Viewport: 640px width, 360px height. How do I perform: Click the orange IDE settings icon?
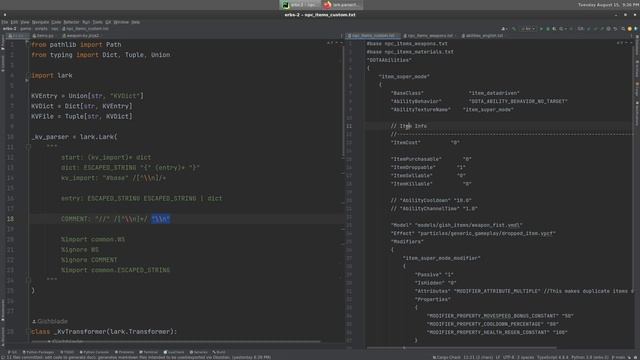(x=629, y=29)
